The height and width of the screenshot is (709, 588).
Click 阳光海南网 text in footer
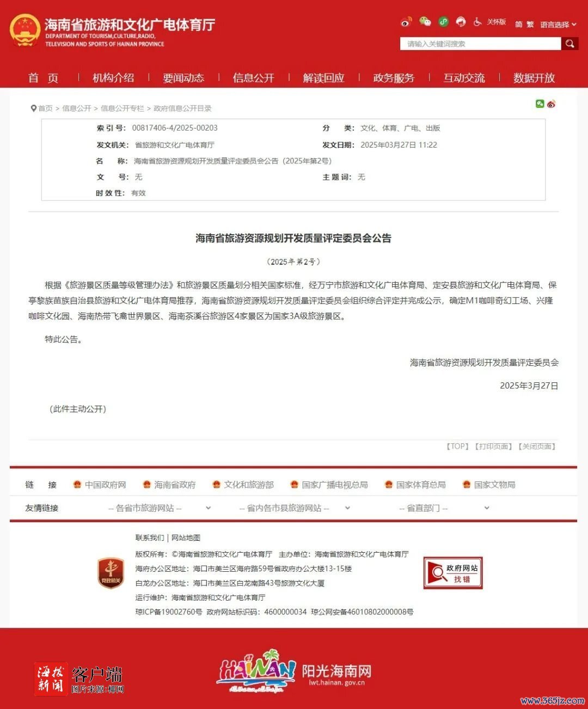pos(336,671)
